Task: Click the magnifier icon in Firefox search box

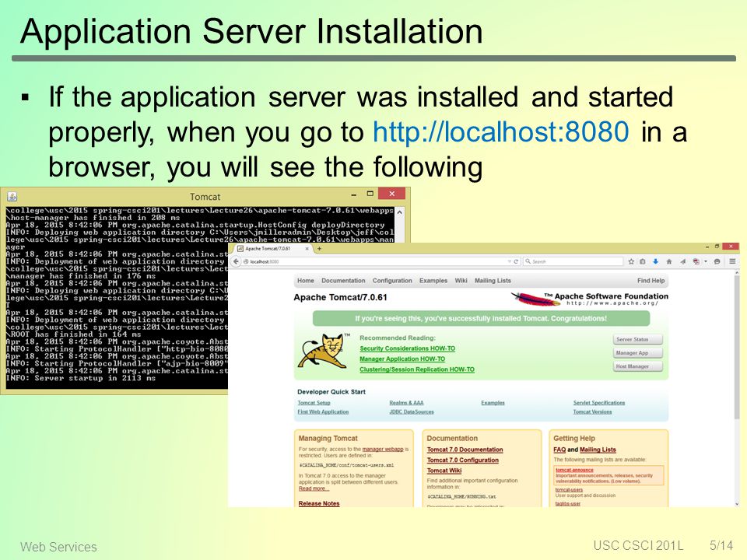Action: 528,261
